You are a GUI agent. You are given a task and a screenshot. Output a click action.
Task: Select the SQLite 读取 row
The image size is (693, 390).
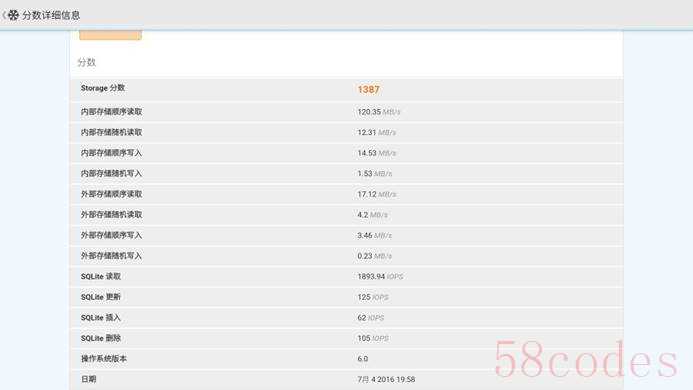346,276
